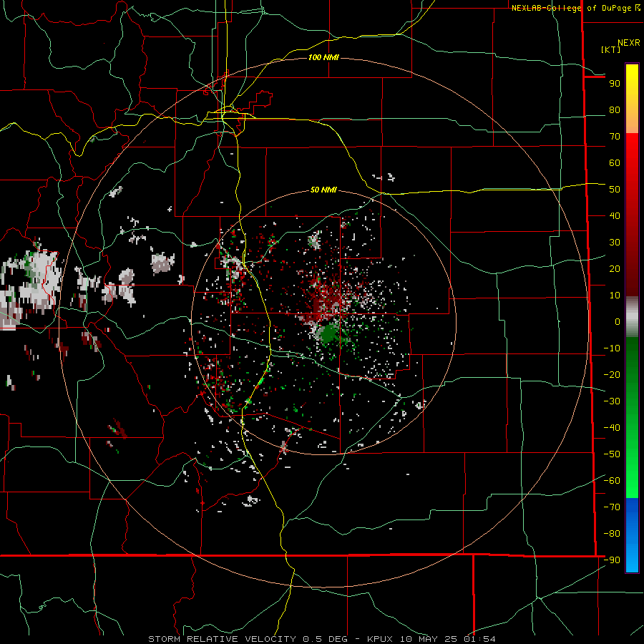This screenshot has height=644, width=644.
Task: Click the -60 label on velocity scale
Action: coord(612,481)
